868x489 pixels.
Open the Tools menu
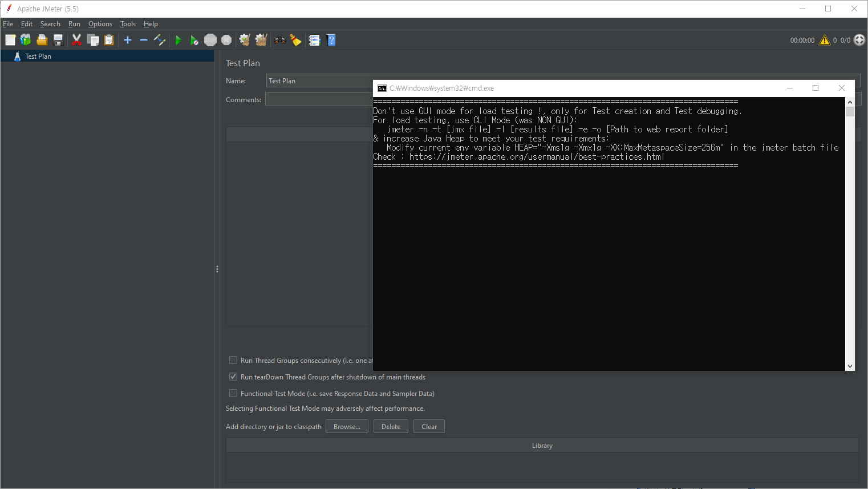[x=128, y=24]
